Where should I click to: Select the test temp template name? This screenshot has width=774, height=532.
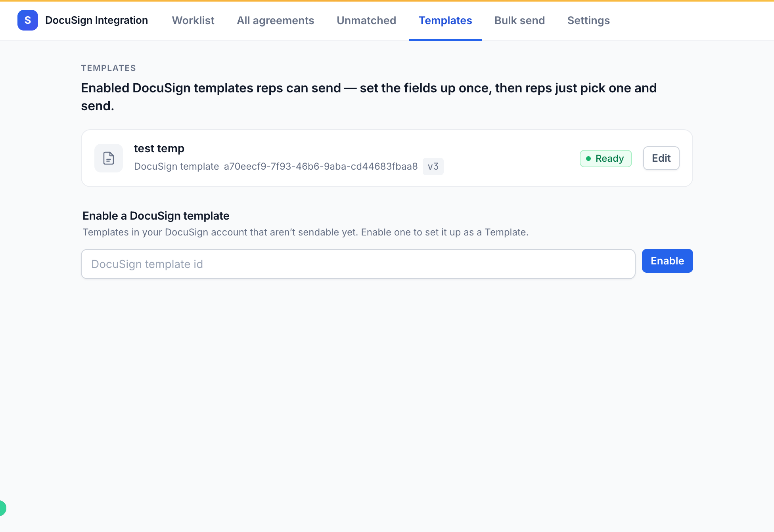tap(159, 148)
